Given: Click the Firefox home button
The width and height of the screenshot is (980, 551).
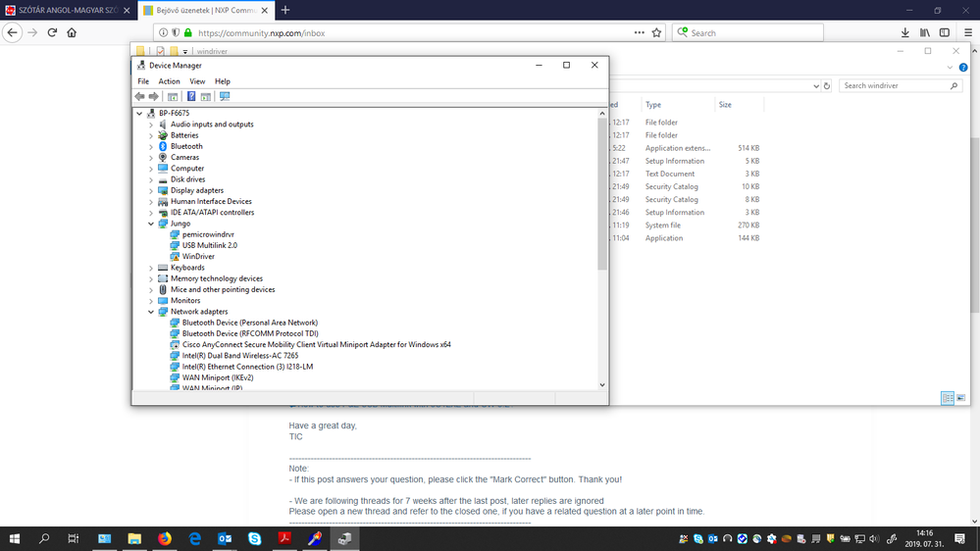Looking at the screenshot, I should 72,32.
